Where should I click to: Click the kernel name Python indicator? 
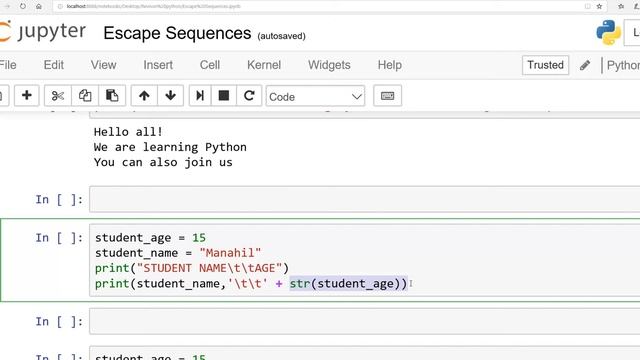pos(623,65)
